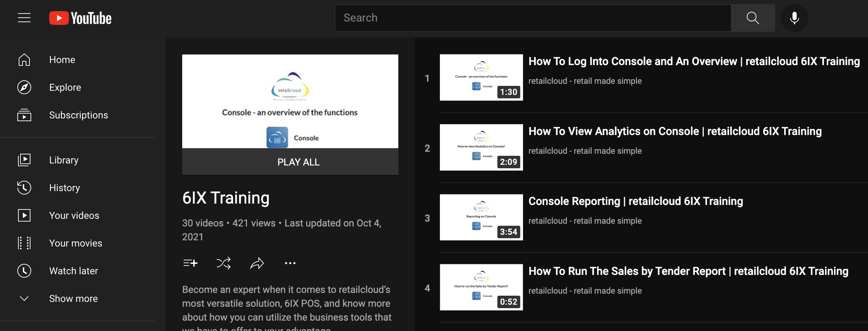This screenshot has width=868, height=331.
Task: Open the Library section
Action: 64,160
